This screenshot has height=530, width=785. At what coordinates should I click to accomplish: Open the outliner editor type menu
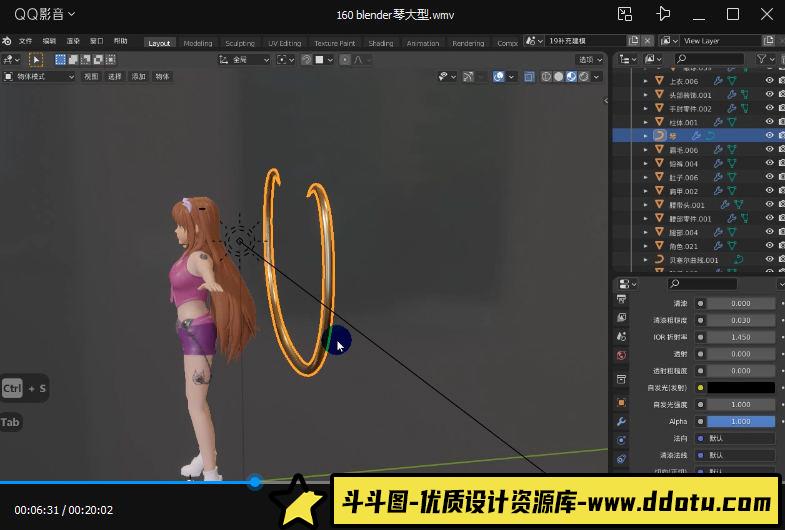[x=628, y=59]
